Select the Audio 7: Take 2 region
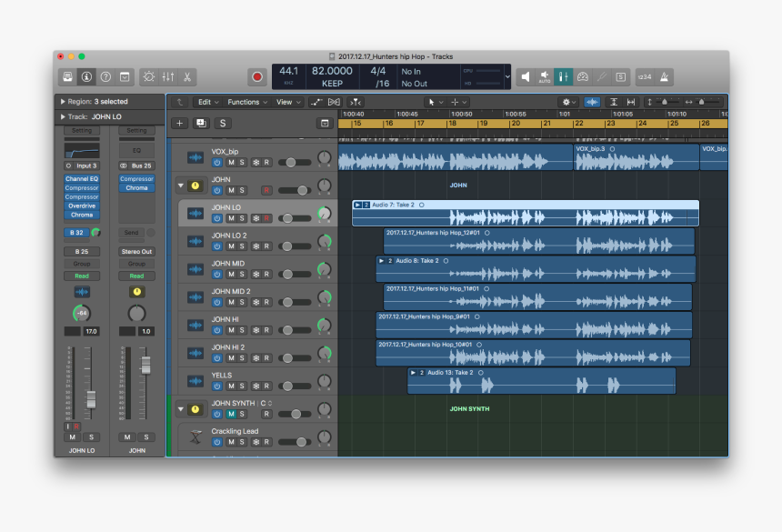 [526, 214]
